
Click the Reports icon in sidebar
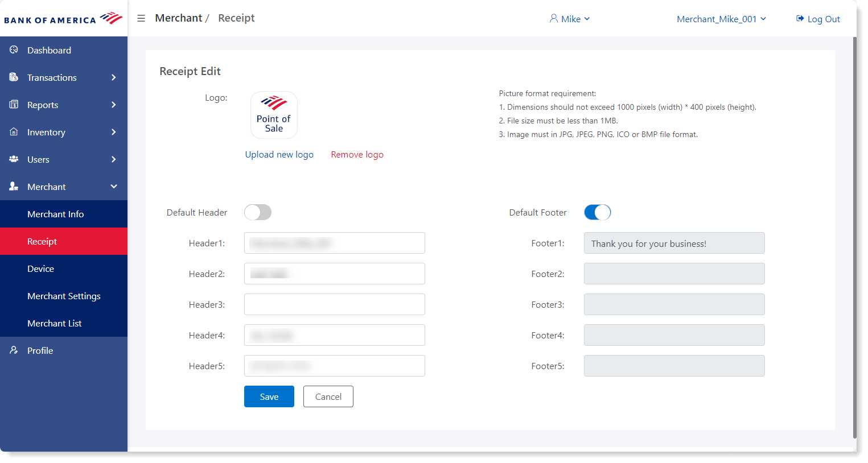(x=14, y=104)
